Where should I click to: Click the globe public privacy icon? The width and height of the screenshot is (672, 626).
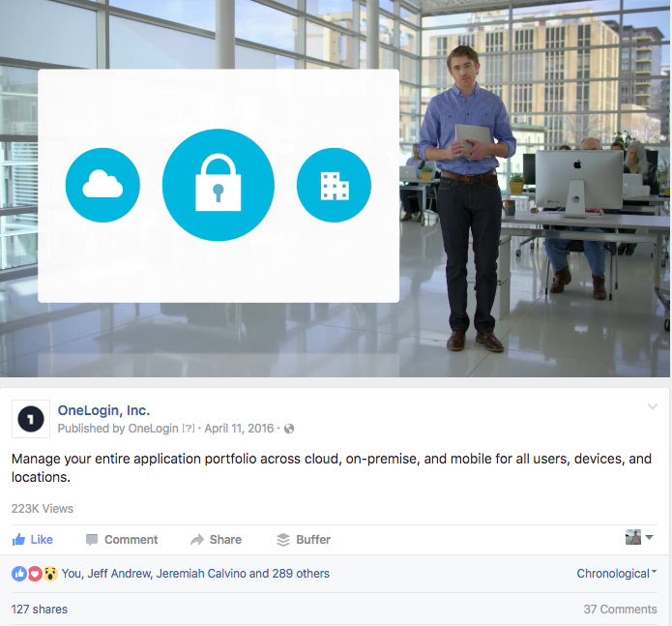(x=289, y=429)
